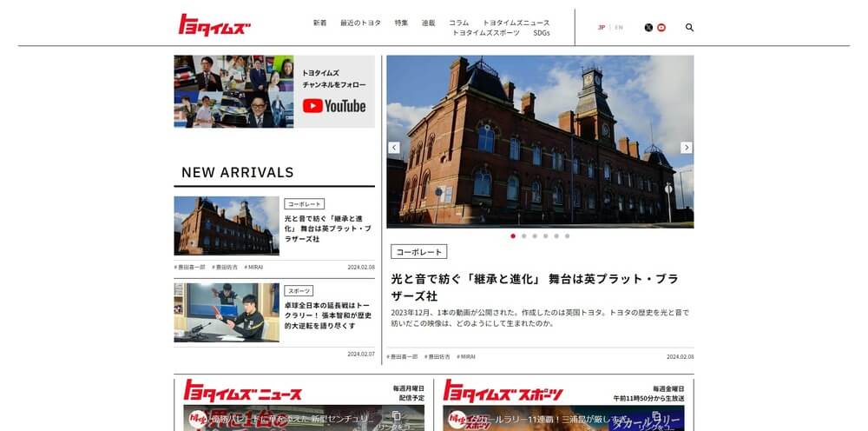
Task: Click #MIRAI tag under main article
Action: [x=466, y=357]
